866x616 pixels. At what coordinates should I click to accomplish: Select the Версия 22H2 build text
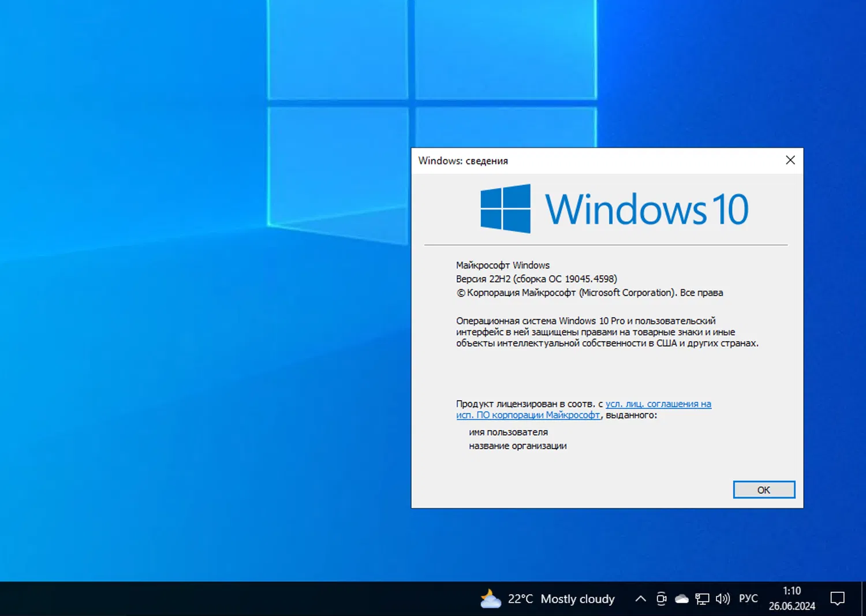[536, 278]
